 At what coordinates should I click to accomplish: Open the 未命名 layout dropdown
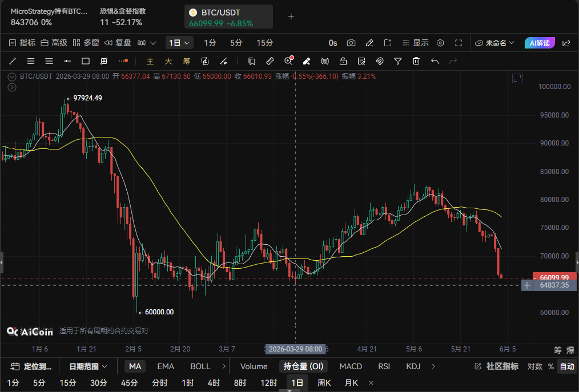tap(494, 43)
